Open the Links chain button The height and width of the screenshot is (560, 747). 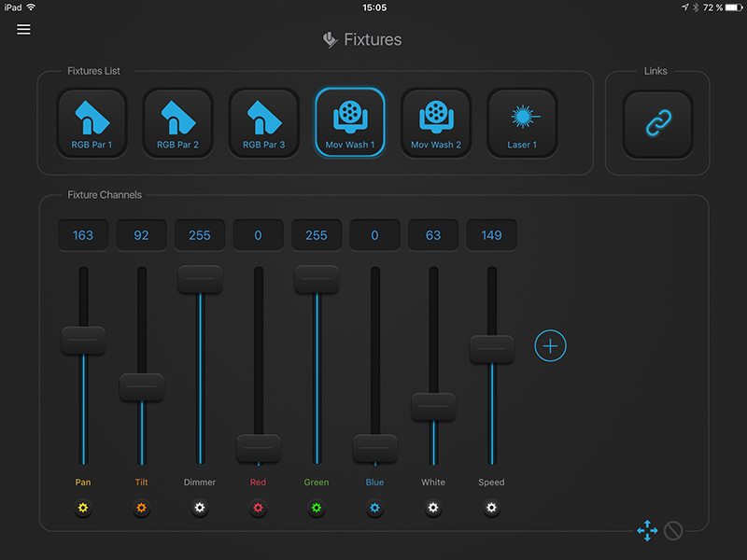pos(657,124)
